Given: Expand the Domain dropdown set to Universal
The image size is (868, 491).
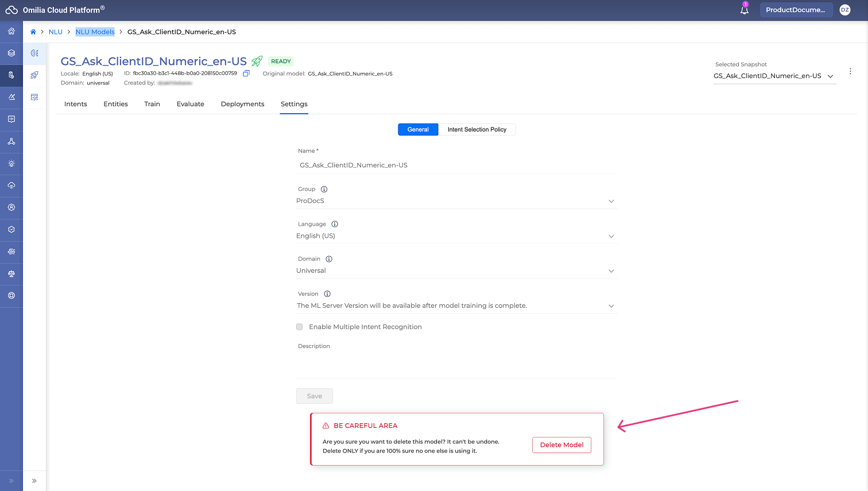Looking at the screenshot, I should (456, 271).
